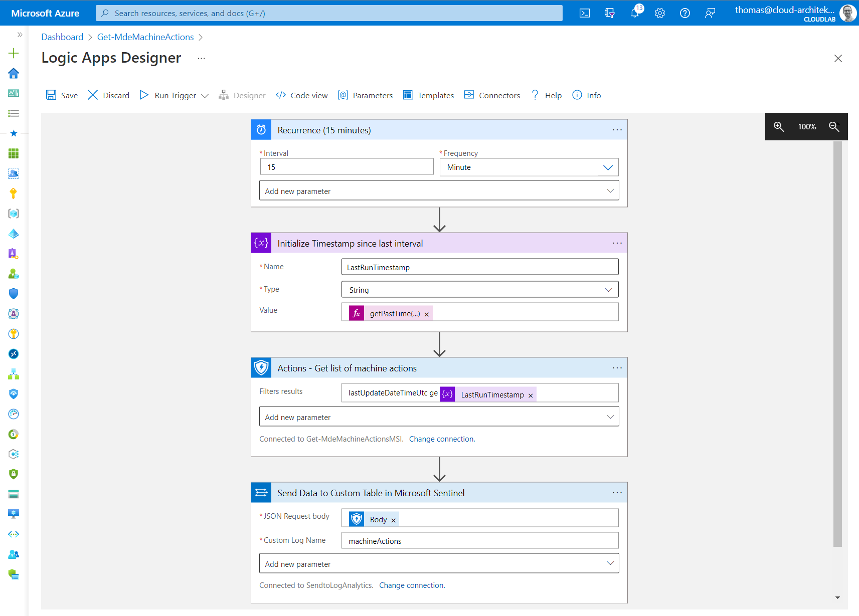Open Initialize Timestamp step ellipsis menu
This screenshot has height=616, width=859.
(x=617, y=243)
